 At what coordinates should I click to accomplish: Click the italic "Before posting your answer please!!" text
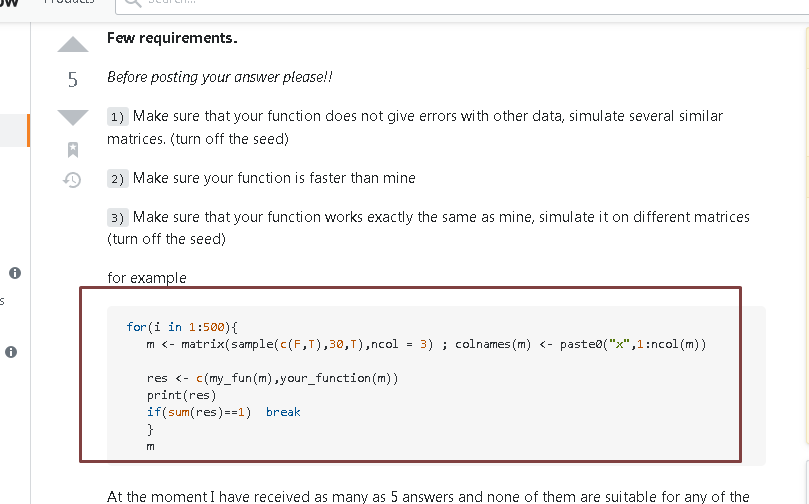220,77
